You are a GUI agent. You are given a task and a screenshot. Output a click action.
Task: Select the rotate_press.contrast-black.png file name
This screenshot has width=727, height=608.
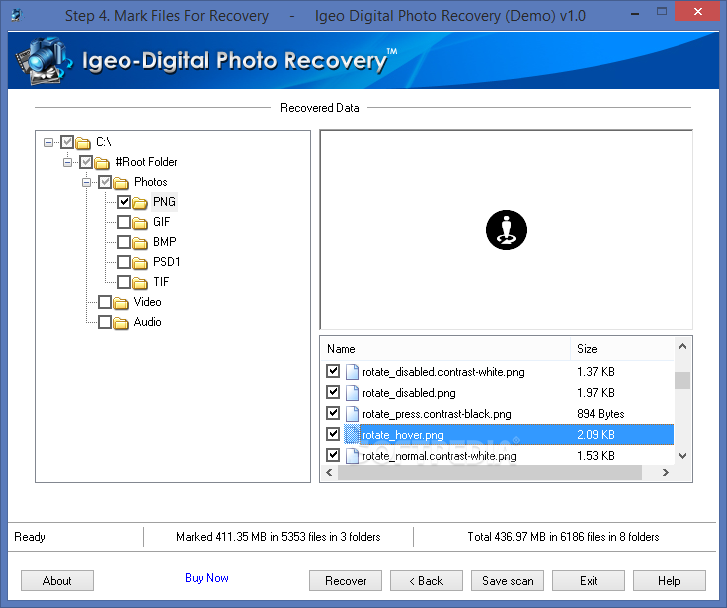437,414
